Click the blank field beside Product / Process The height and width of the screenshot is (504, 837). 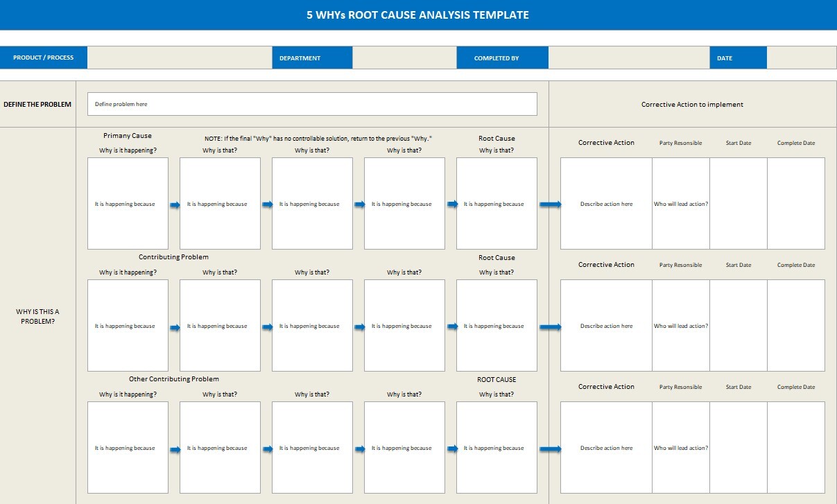click(179, 58)
